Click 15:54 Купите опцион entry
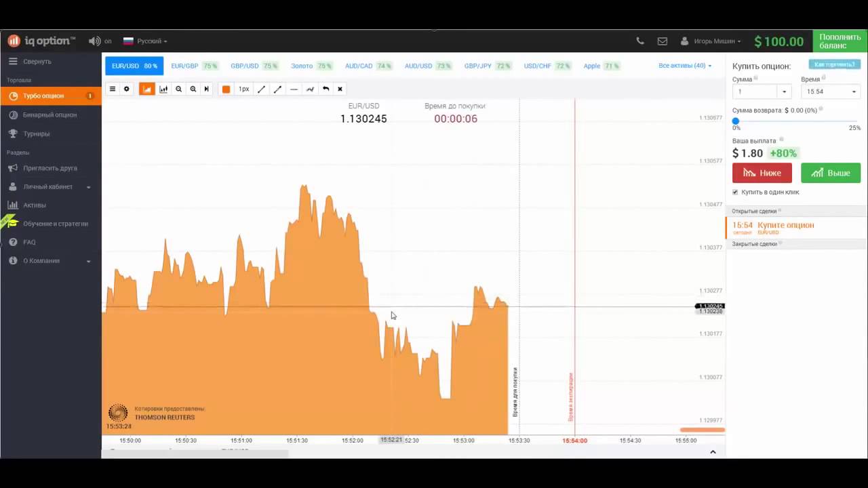868x488 pixels. point(796,228)
